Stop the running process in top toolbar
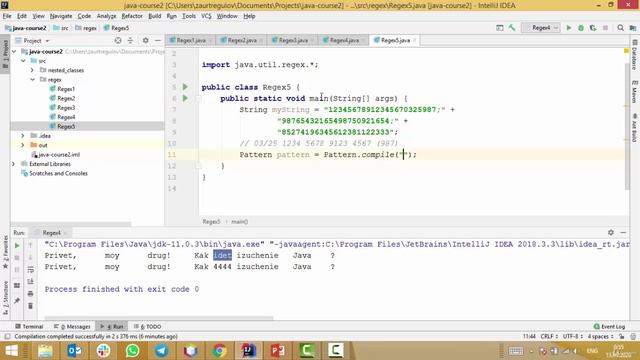Screen dimensions: 640x360 (x=605, y=28)
